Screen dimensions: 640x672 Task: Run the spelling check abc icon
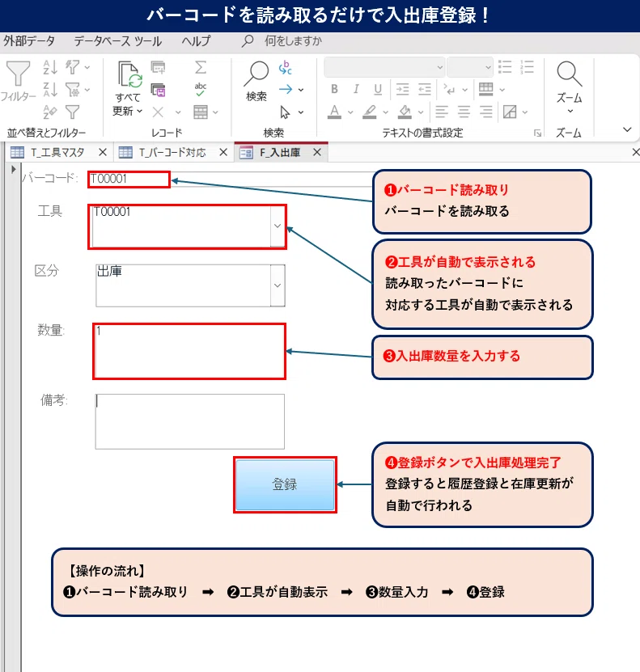point(200,90)
